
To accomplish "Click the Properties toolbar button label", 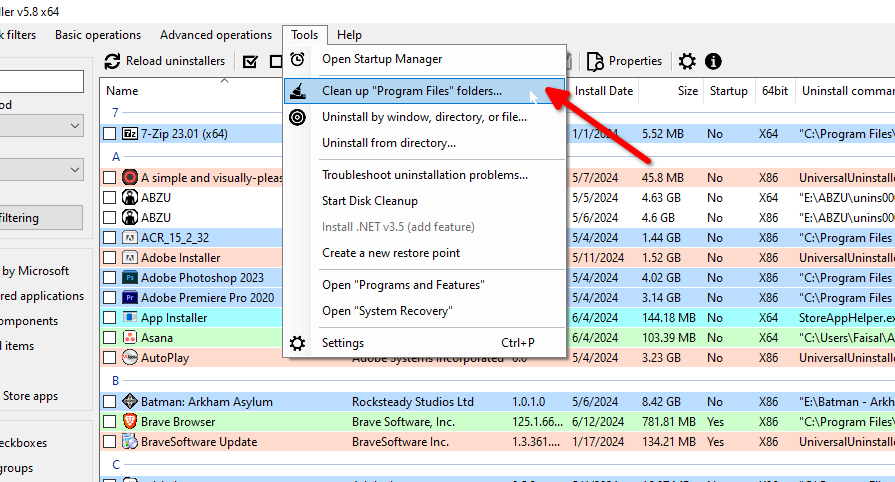I will [x=635, y=61].
